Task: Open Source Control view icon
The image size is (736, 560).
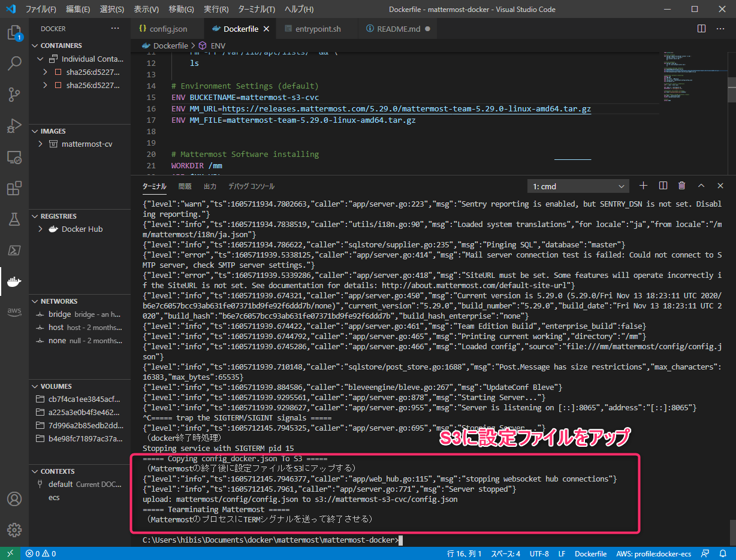Action: pyautogui.click(x=14, y=94)
